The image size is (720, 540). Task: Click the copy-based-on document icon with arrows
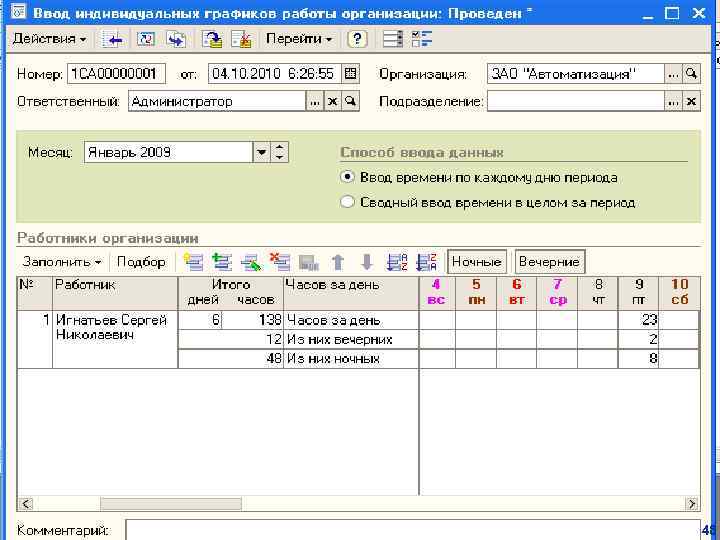[176, 39]
